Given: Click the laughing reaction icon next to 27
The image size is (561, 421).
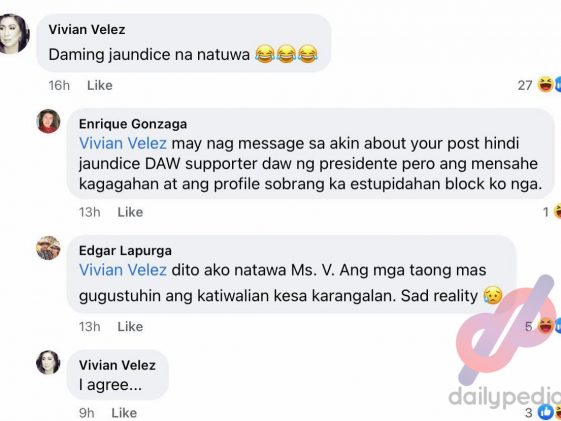Looking at the screenshot, I should [546, 85].
